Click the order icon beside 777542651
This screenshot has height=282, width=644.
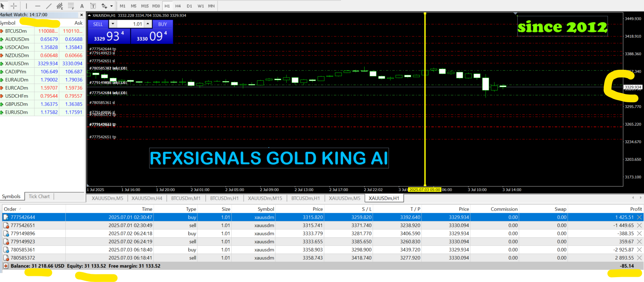[6, 226]
